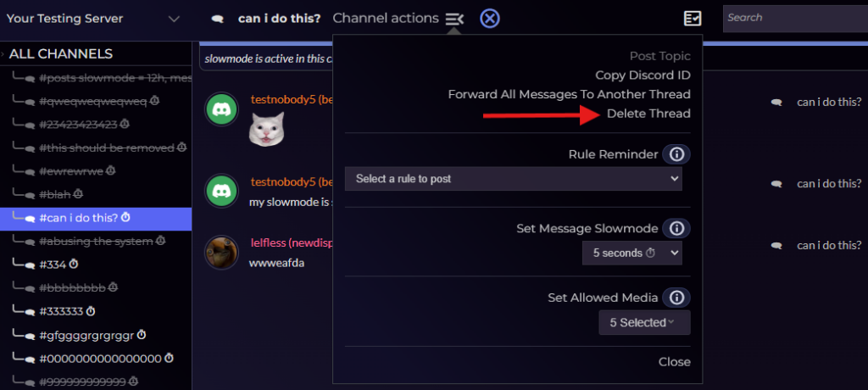Click into the Search field

click(793, 18)
